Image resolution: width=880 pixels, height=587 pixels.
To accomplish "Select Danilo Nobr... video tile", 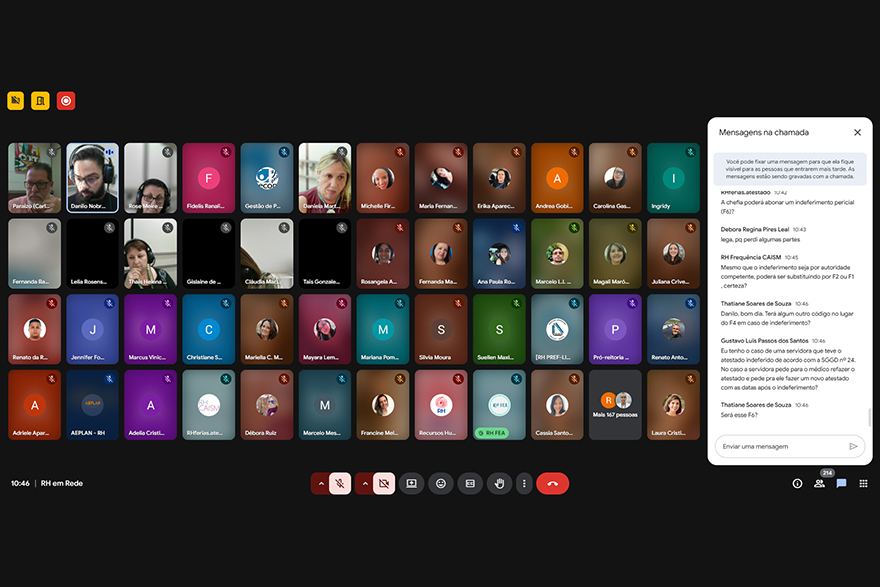I will [93, 178].
